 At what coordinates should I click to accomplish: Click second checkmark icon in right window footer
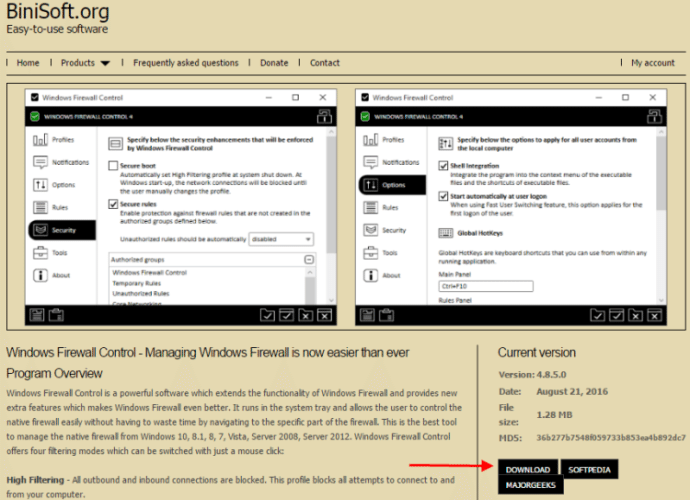[617, 315]
